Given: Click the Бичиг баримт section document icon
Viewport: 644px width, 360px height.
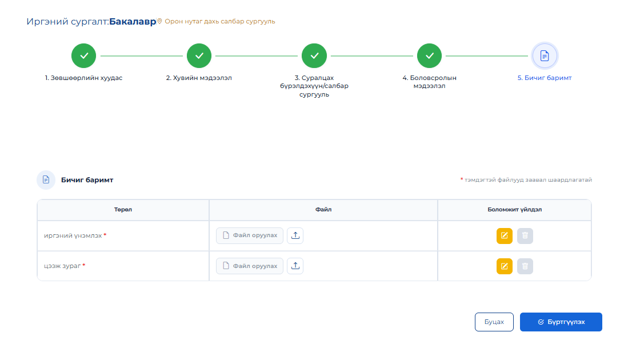Looking at the screenshot, I should (46, 180).
